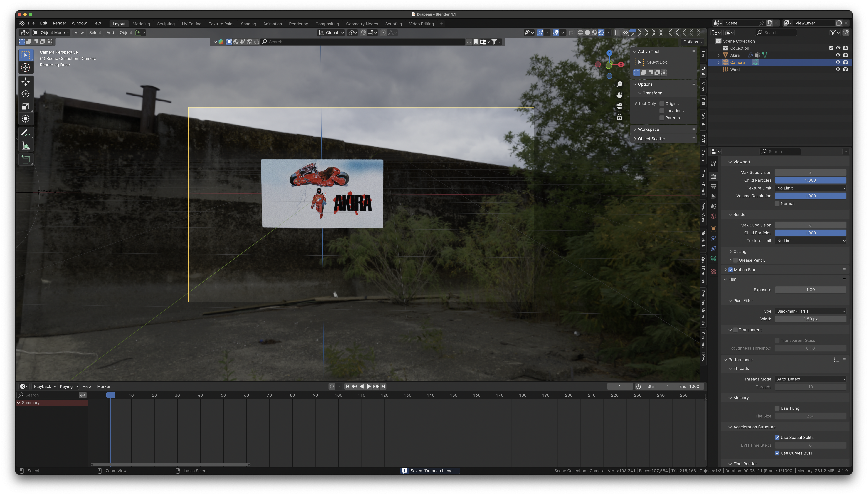Choose the Select Box tool in toolbar
This screenshot has width=868, height=495.
(x=25, y=55)
